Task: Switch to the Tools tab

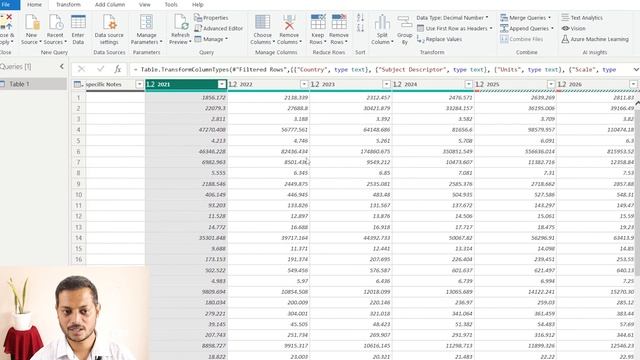Action: click(x=171, y=4)
